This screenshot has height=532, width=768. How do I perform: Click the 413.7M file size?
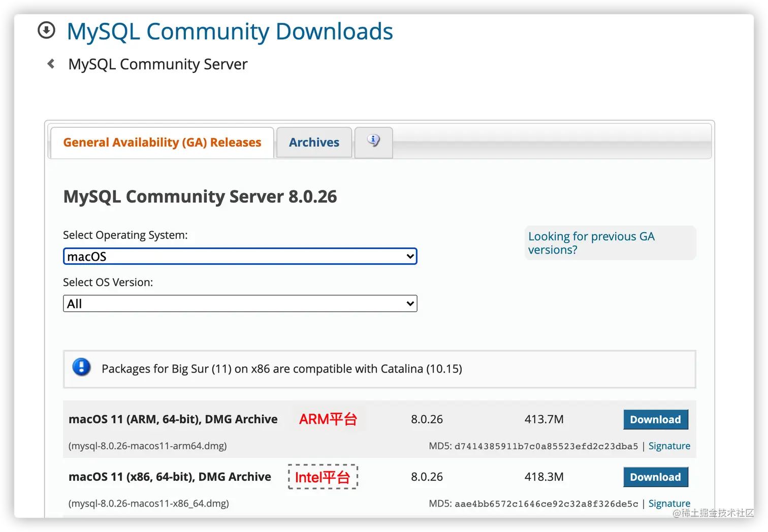click(544, 419)
